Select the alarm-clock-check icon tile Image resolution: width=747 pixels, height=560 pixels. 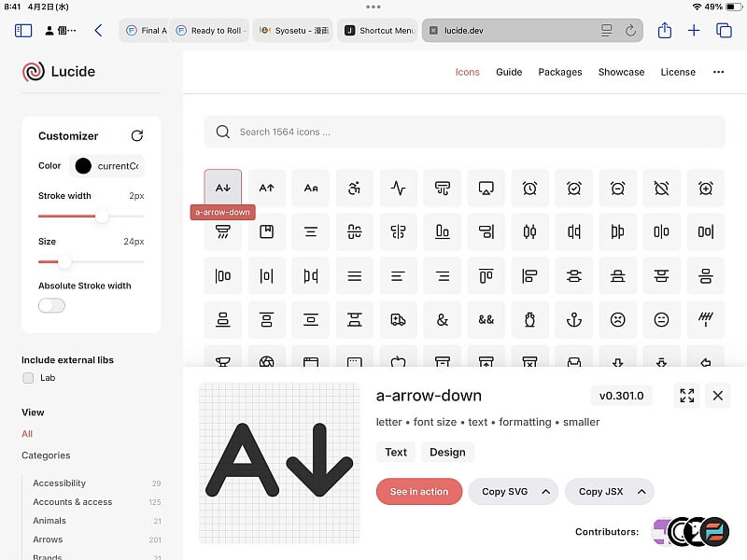pos(574,189)
